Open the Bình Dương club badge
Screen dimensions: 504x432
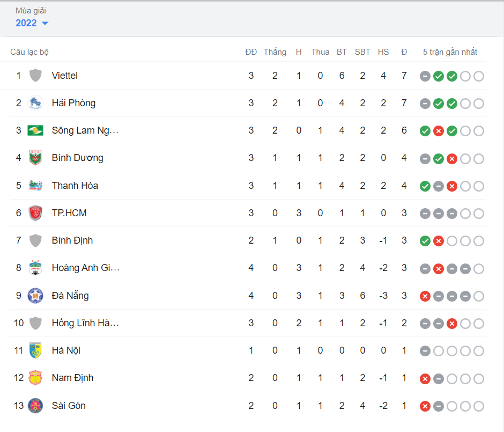tap(35, 158)
